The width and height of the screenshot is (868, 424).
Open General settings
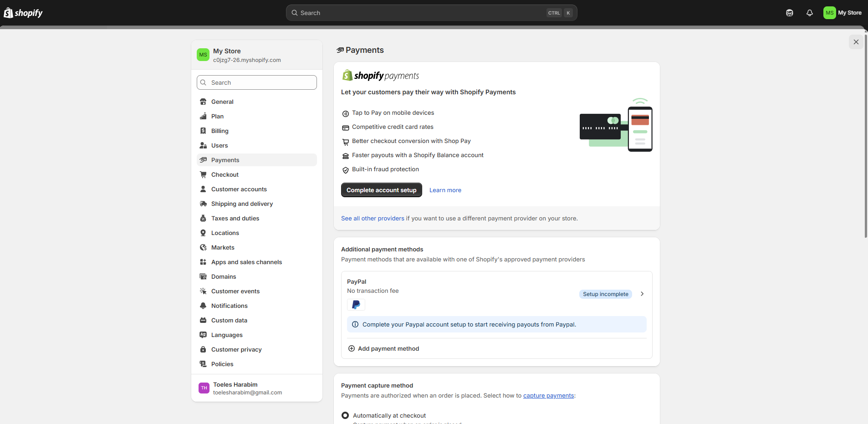click(257, 102)
